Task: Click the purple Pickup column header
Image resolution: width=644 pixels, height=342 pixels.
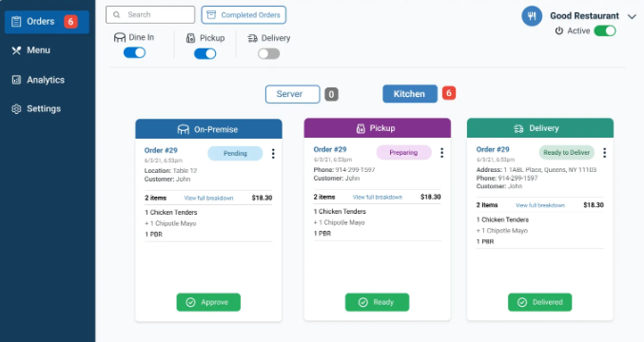Action: [377, 128]
